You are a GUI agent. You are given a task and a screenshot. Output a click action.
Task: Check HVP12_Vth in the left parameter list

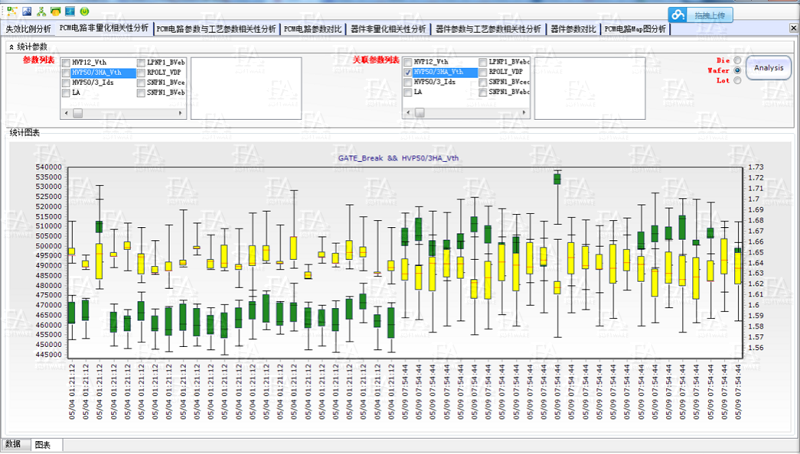click(66, 63)
